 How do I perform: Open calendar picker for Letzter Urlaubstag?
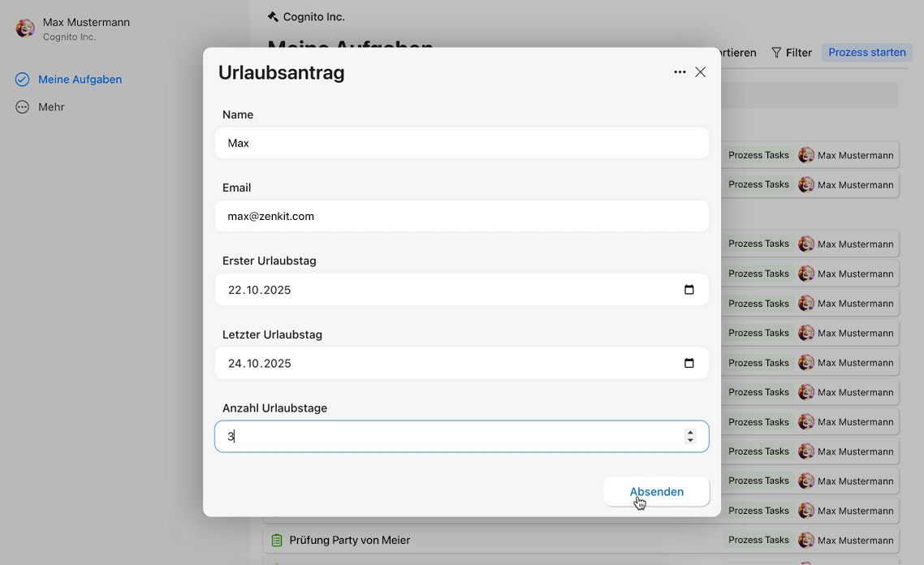[x=689, y=364]
